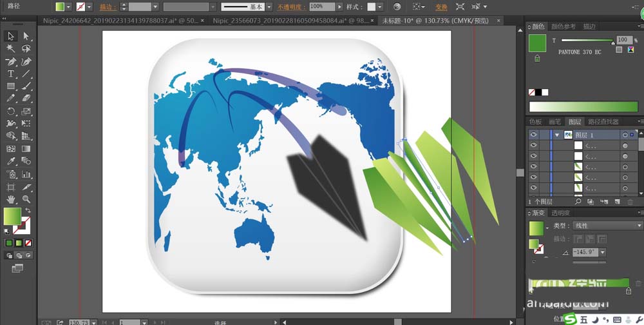Screen dimensions: 644x325
Task: Switch to the 透明度 tab
Action: click(x=561, y=213)
